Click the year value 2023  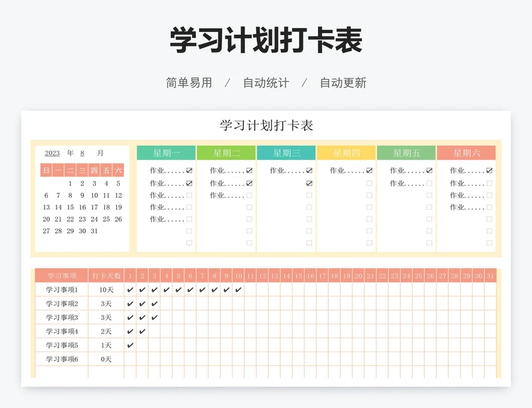tap(53, 153)
